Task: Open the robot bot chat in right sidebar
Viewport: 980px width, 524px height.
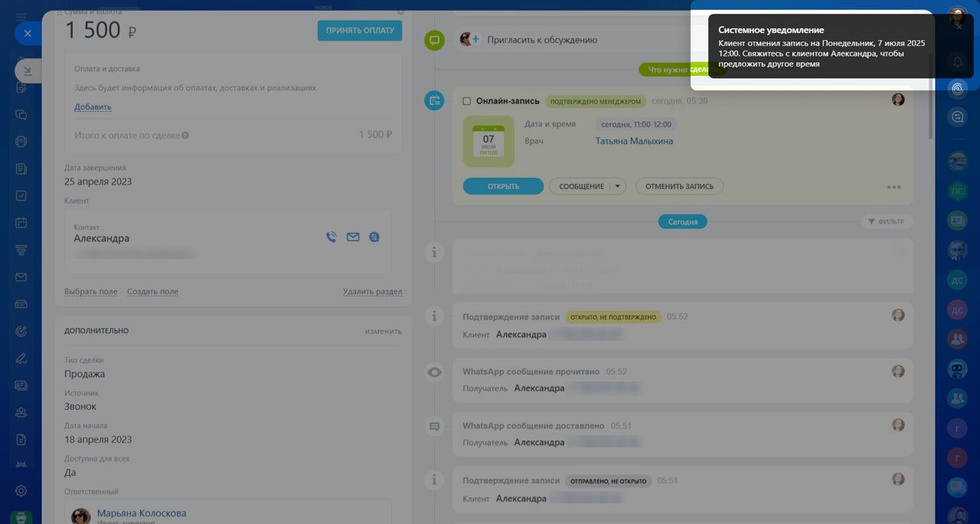Action: [x=957, y=370]
